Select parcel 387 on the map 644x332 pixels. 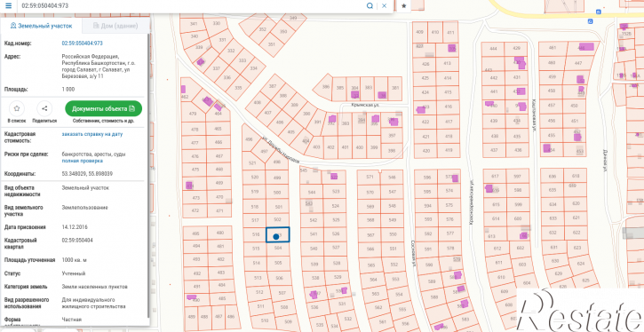pos(273,86)
